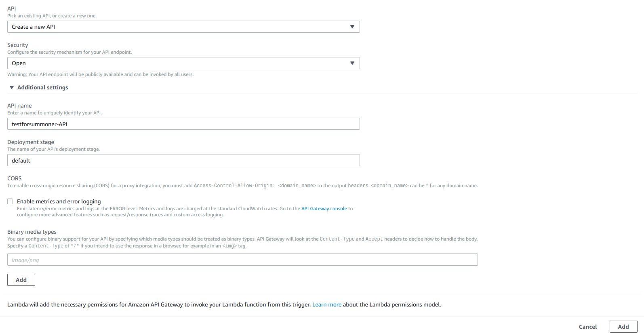The width and height of the screenshot is (644, 336).
Task: Click the "Security" section label
Action: pos(18,45)
